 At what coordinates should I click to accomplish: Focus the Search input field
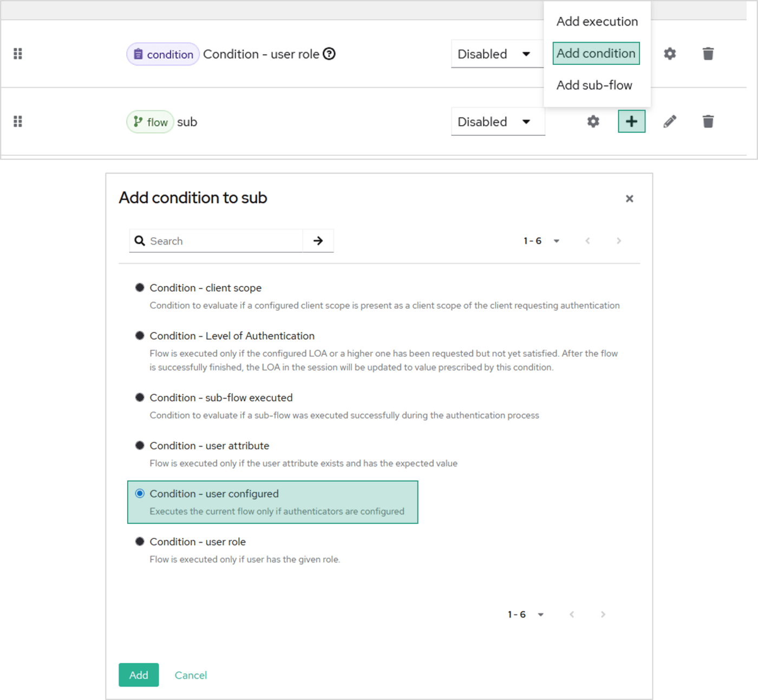coord(222,241)
